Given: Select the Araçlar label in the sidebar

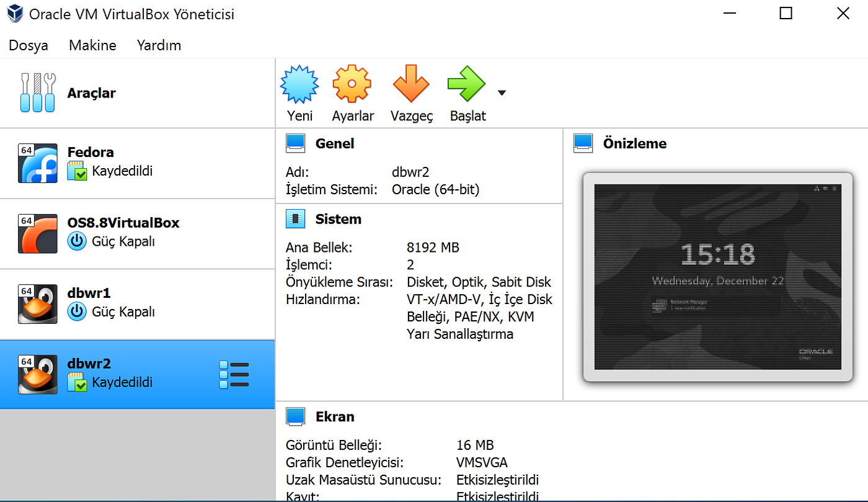Looking at the screenshot, I should (x=91, y=93).
